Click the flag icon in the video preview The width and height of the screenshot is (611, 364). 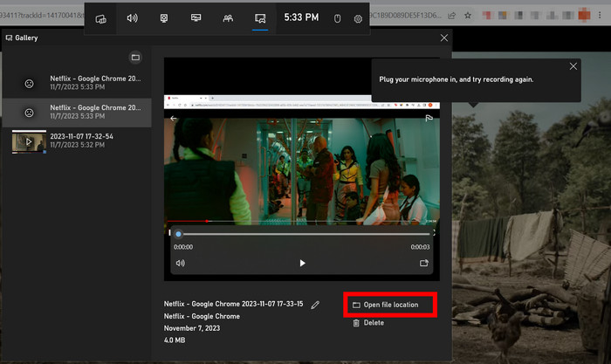click(x=429, y=118)
